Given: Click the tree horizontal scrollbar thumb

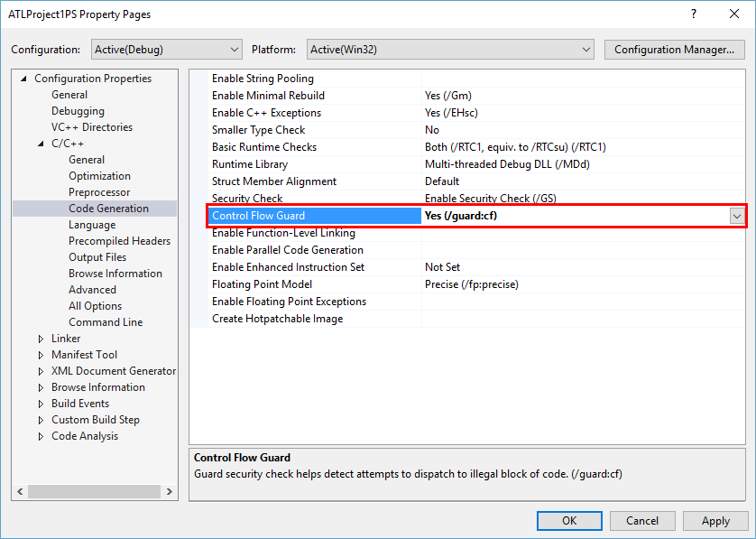Looking at the screenshot, I should pyautogui.click(x=94, y=492).
